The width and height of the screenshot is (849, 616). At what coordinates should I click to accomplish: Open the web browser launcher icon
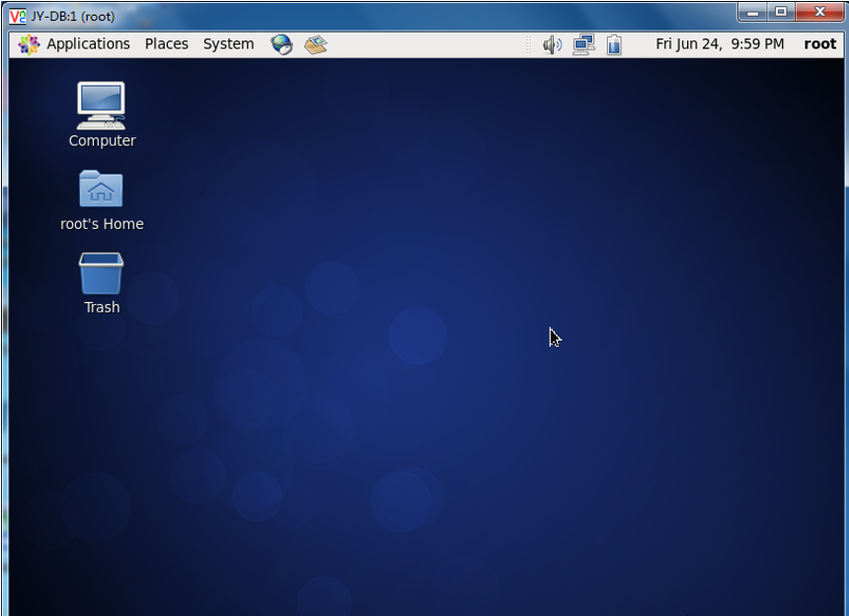pos(282,44)
